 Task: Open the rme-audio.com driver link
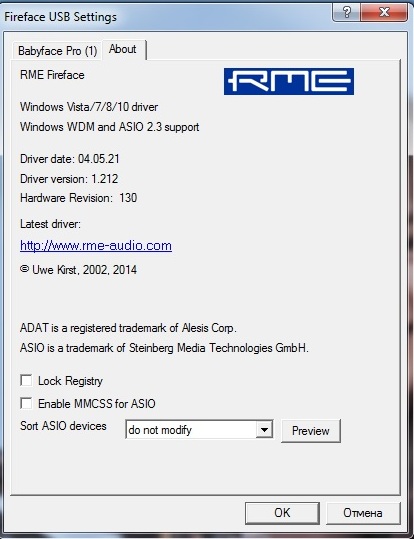click(x=96, y=245)
